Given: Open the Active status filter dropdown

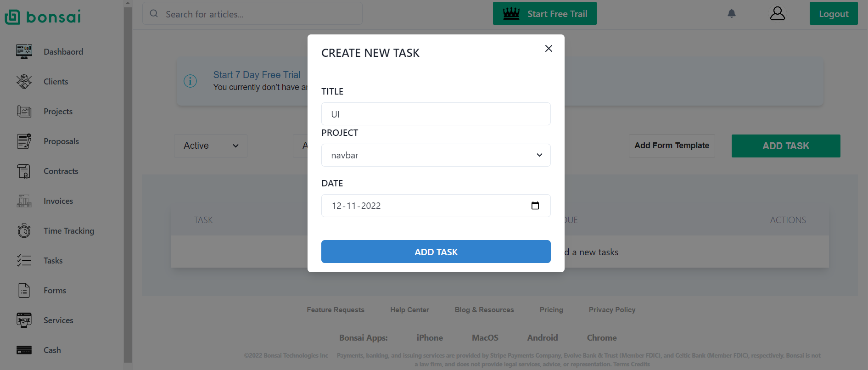Looking at the screenshot, I should click(x=211, y=146).
